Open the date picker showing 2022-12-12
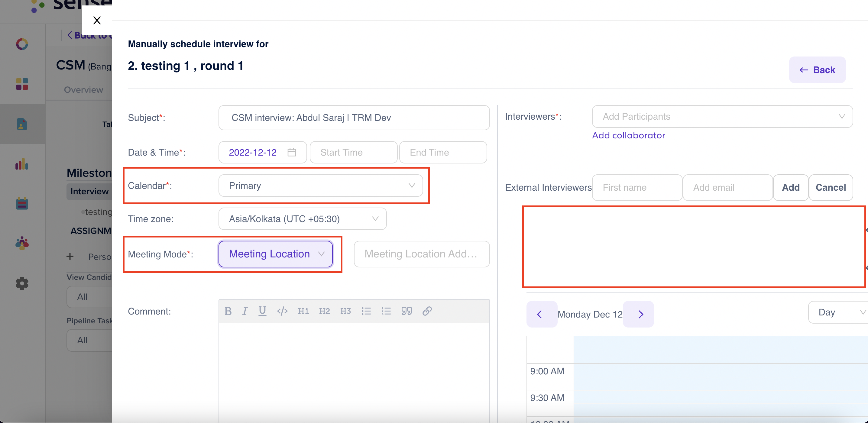The width and height of the screenshot is (868, 423). click(x=263, y=152)
